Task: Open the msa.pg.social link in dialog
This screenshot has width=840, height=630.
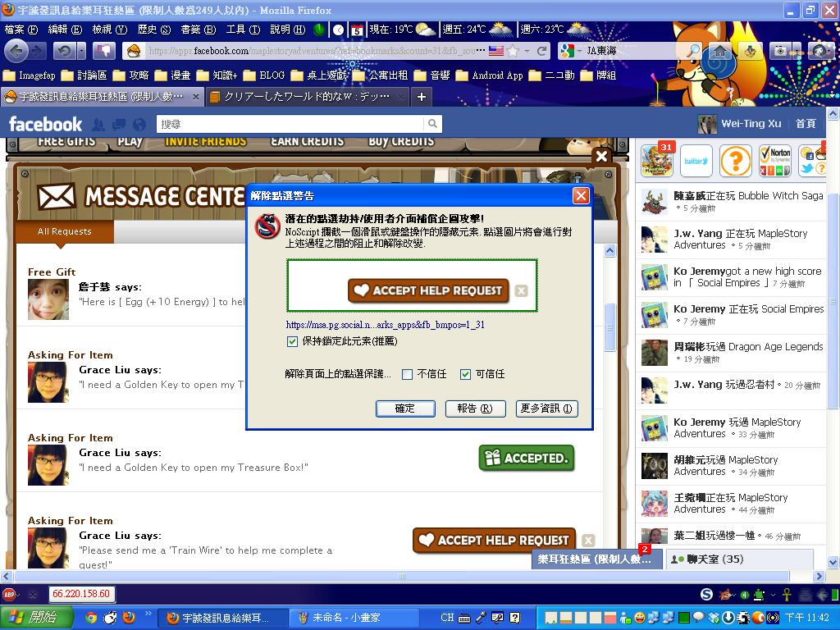Action: click(x=386, y=325)
